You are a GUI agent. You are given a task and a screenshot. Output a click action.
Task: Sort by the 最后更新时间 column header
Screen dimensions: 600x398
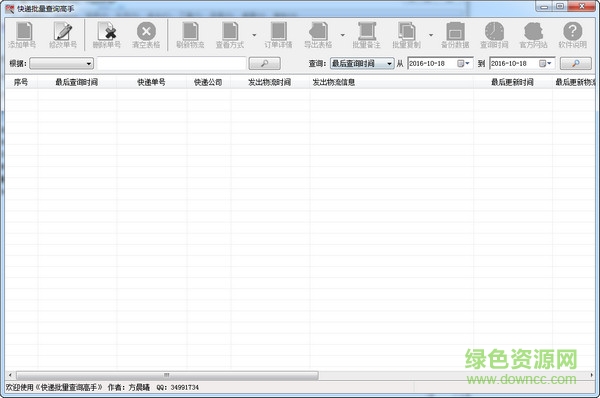pyautogui.click(x=513, y=82)
